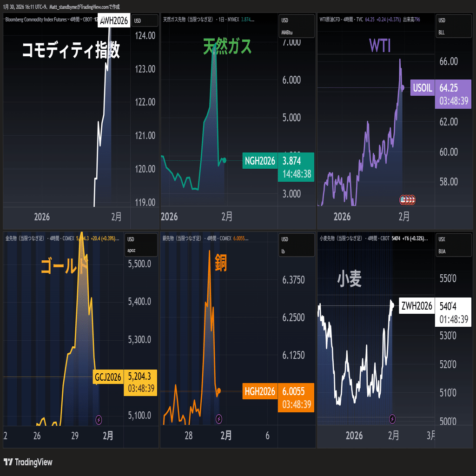Click the 124.00 price level on the index axis

[x=145, y=36]
